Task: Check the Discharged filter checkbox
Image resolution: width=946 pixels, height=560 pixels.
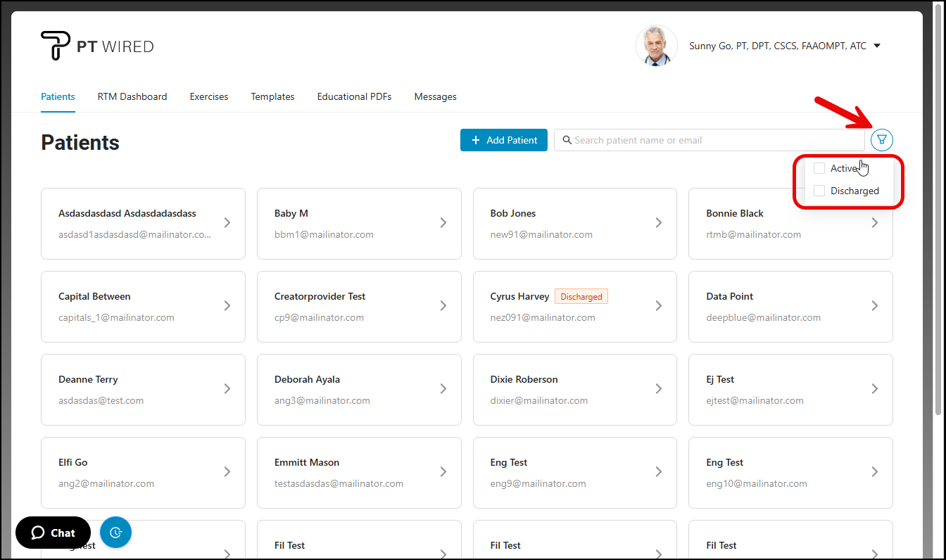Action: [819, 191]
